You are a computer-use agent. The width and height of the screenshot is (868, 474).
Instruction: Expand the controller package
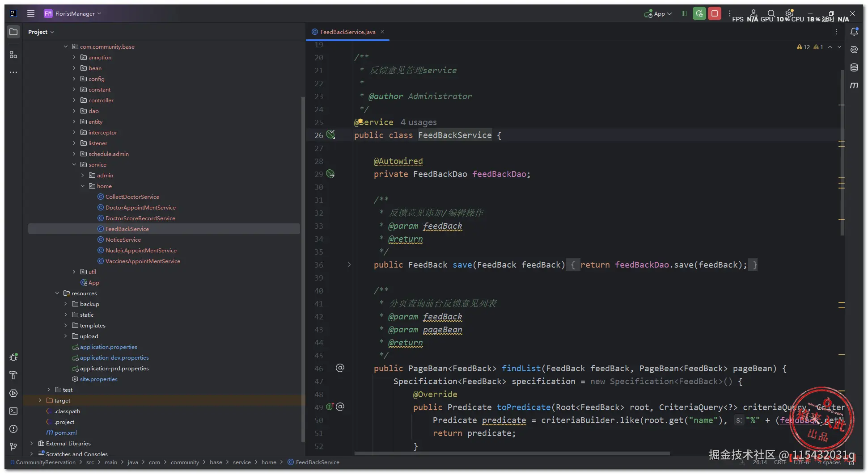[74, 101]
